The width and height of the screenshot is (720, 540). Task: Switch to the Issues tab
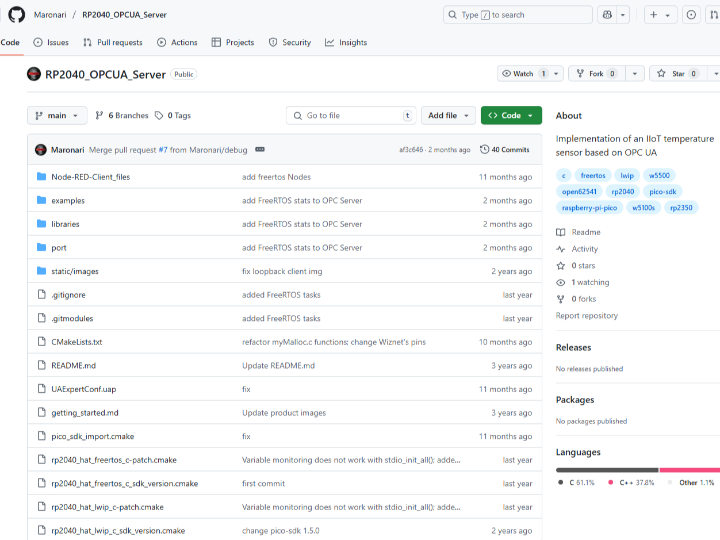pos(51,42)
